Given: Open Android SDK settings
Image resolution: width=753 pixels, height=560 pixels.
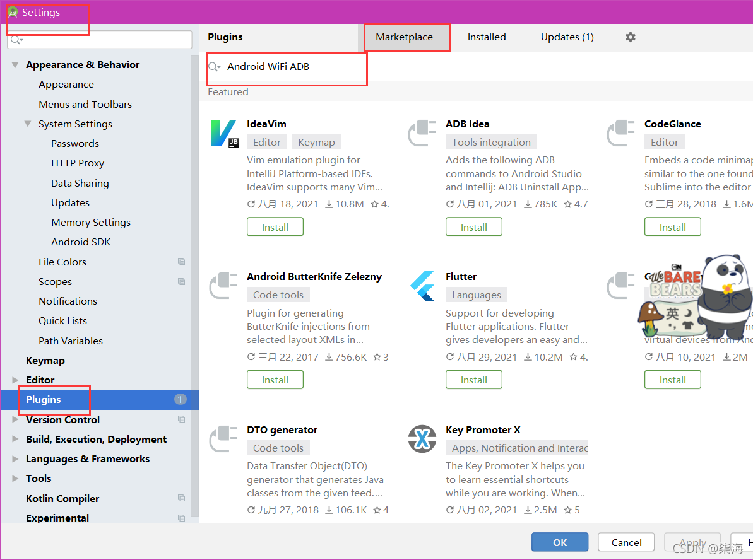Looking at the screenshot, I should (81, 242).
